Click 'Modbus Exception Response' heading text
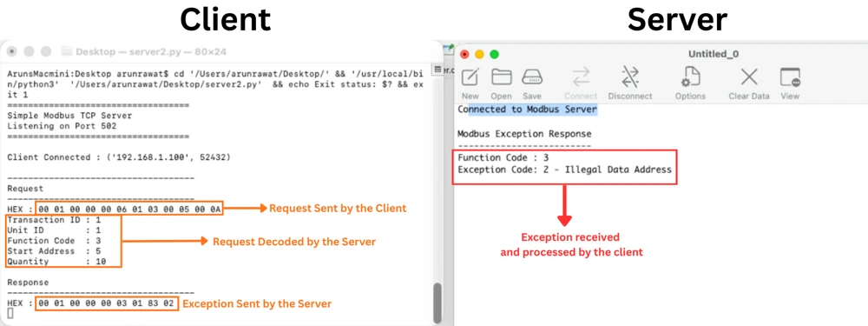The image size is (868, 326). click(x=524, y=134)
